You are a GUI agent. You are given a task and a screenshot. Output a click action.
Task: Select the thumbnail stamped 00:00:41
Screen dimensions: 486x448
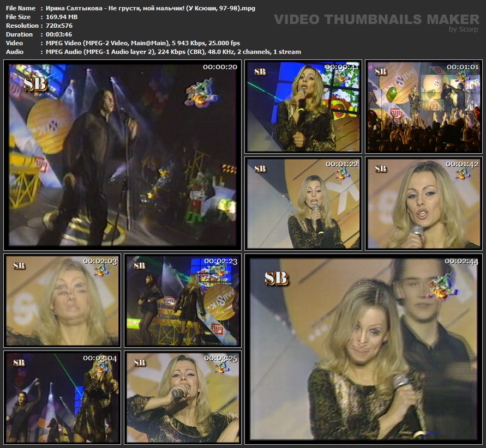303,107
